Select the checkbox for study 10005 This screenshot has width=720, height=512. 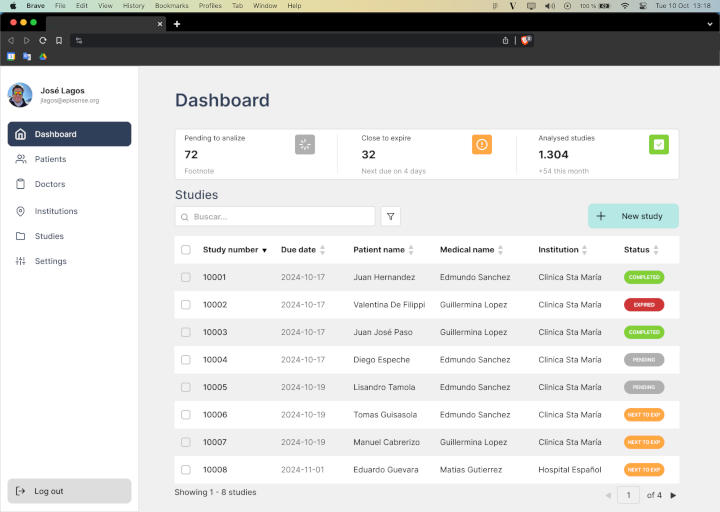pyautogui.click(x=186, y=387)
